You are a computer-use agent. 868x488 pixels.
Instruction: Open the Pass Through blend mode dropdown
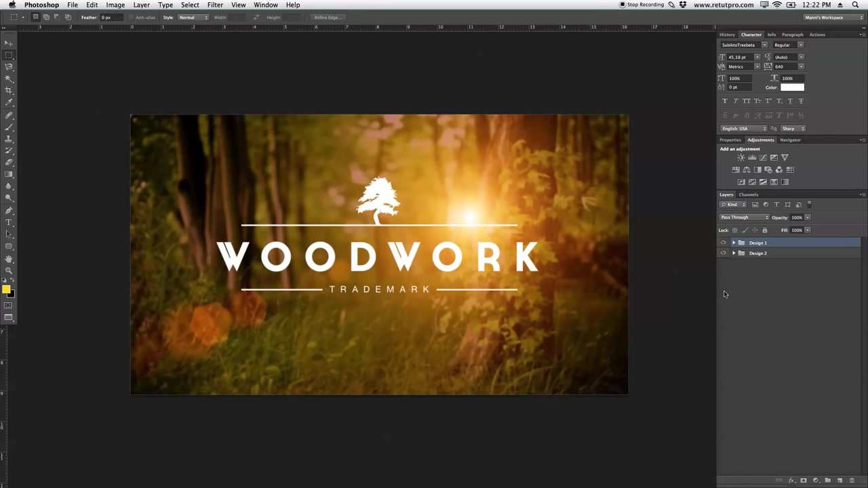[x=744, y=217]
